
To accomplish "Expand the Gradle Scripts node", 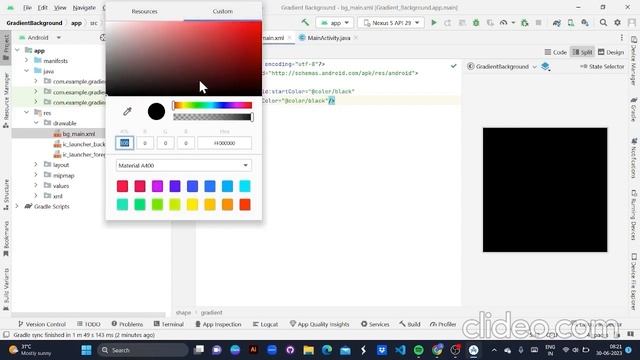I will (18, 206).
